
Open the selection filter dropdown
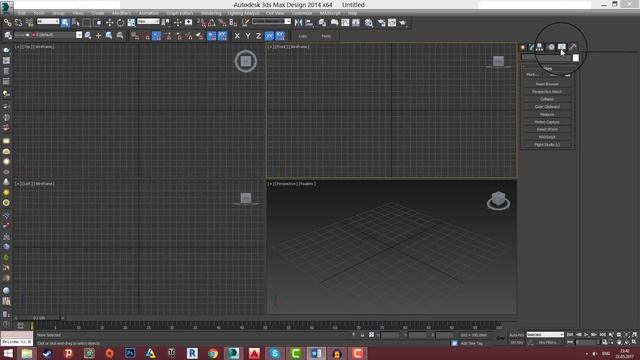tap(48, 21)
